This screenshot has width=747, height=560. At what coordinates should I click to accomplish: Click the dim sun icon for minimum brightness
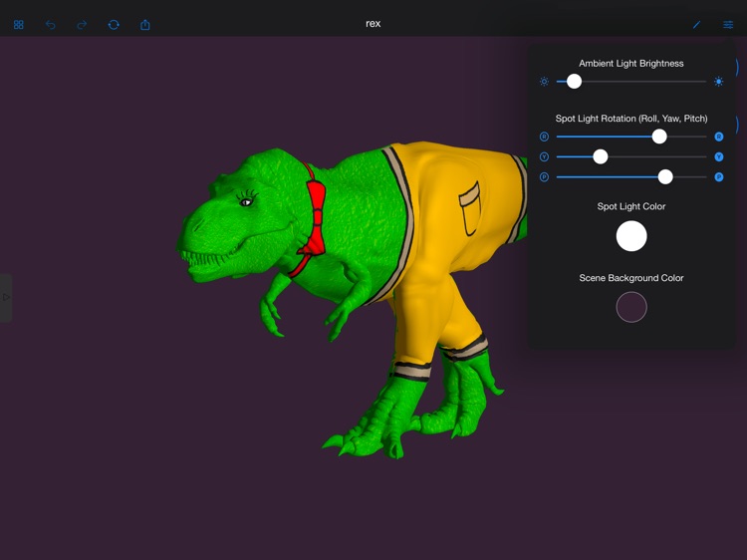544,82
